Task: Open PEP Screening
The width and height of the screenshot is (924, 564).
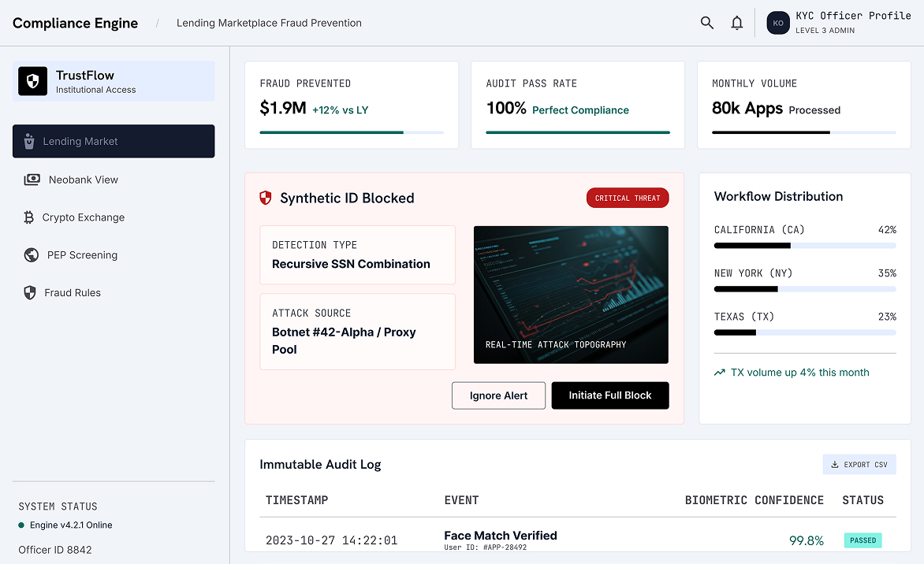Action: 114,255
